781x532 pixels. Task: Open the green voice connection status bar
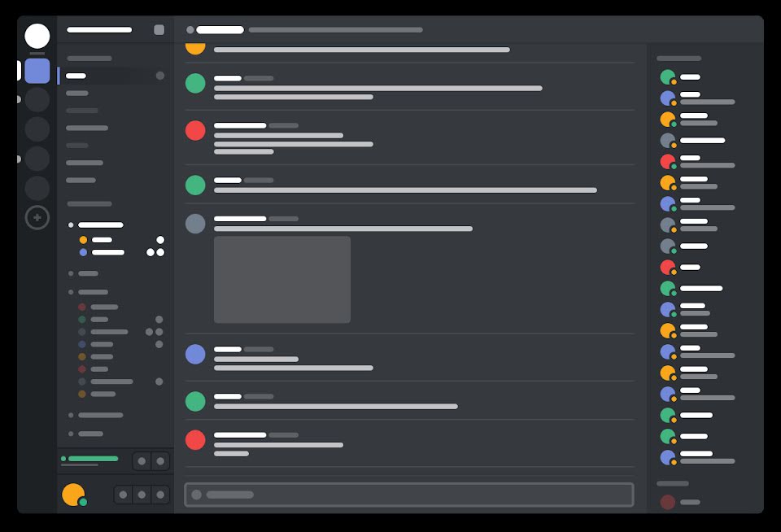click(93, 459)
